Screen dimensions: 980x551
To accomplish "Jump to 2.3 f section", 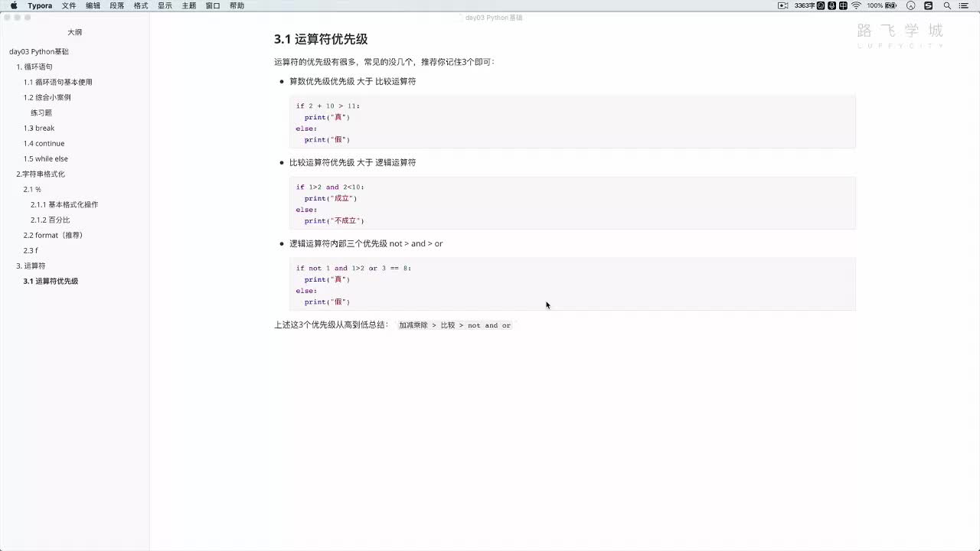I will click(31, 250).
